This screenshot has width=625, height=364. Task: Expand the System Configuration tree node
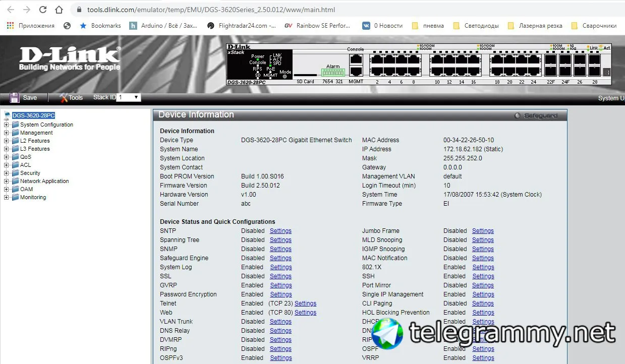pos(7,125)
